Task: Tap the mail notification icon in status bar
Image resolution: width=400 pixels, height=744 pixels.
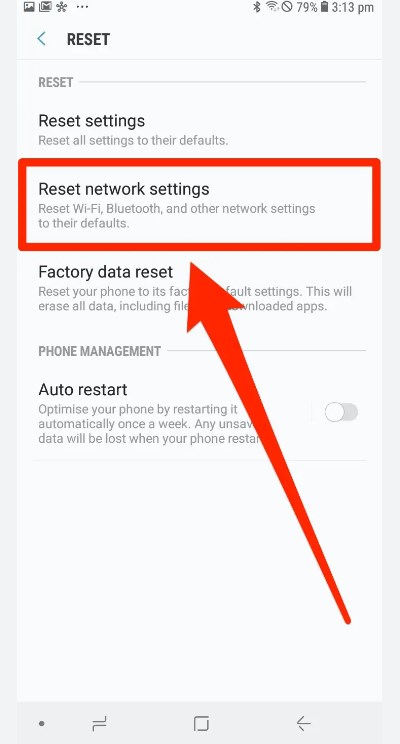Action: 45,7
